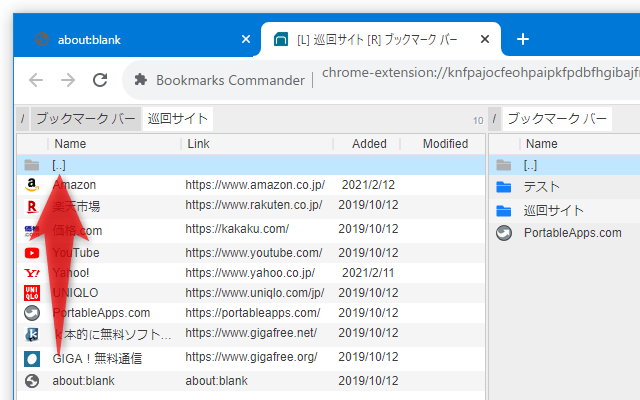
Task: Close the about:blank tab
Action: coord(246,39)
